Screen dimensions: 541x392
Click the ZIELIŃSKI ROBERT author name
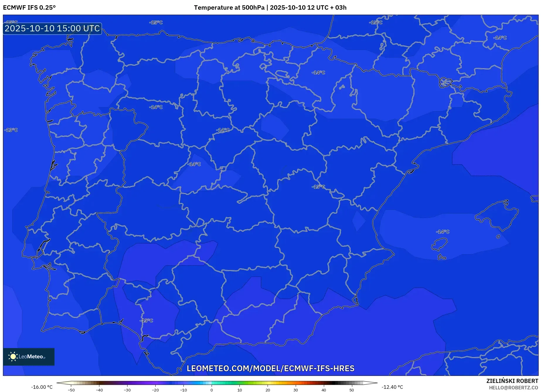coord(512,381)
